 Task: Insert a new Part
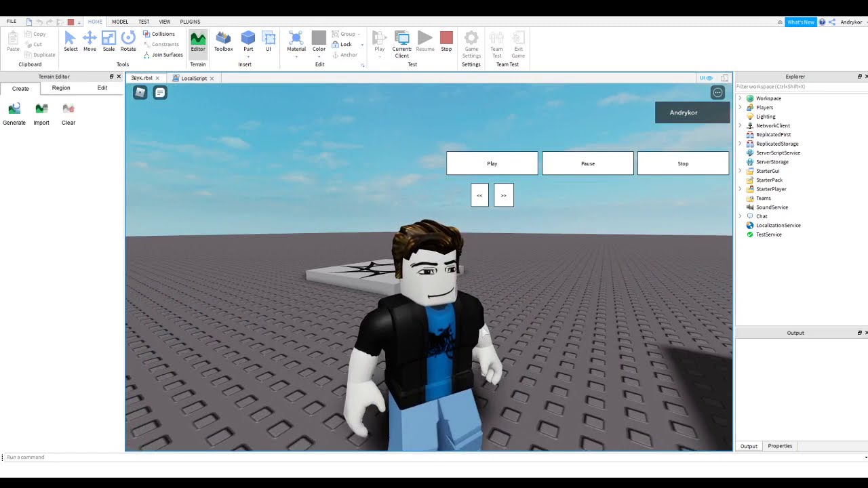[248, 41]
